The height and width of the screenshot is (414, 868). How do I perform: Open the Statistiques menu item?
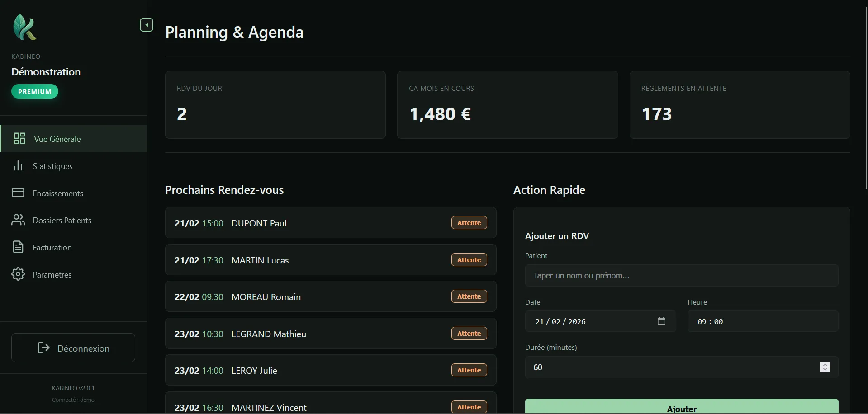52,166
